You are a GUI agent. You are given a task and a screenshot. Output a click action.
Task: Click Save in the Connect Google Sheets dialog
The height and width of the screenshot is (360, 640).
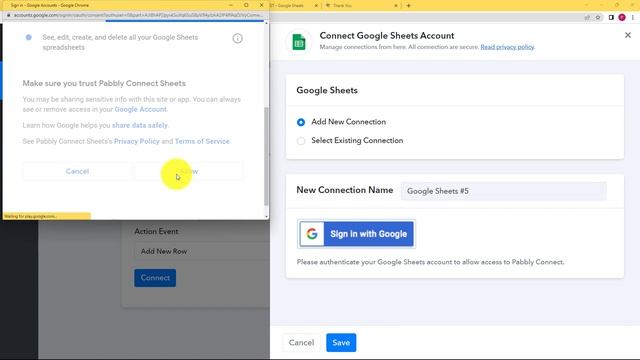click(341, 342)
